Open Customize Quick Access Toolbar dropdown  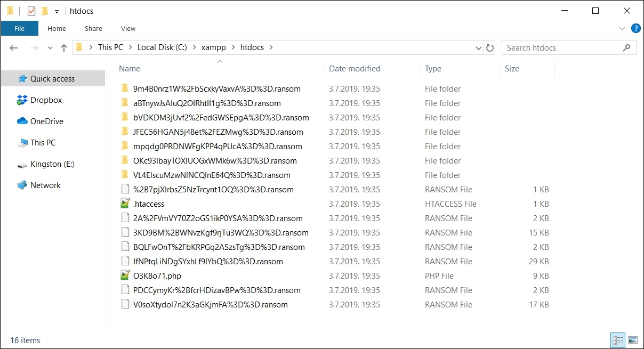tap(57, 11)
